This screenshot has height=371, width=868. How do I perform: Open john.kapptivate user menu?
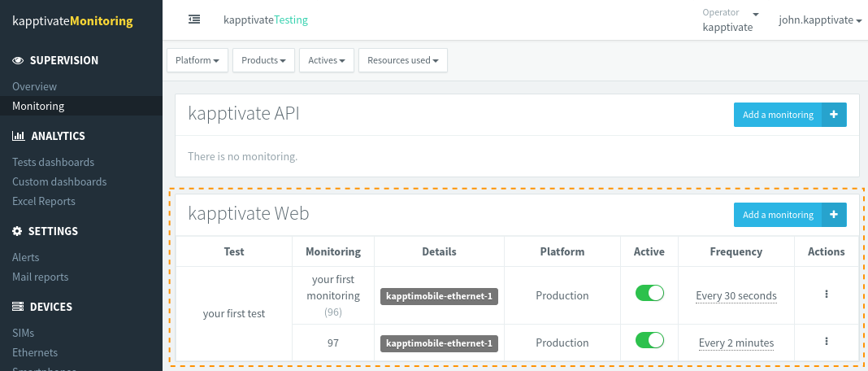point(819,20)
